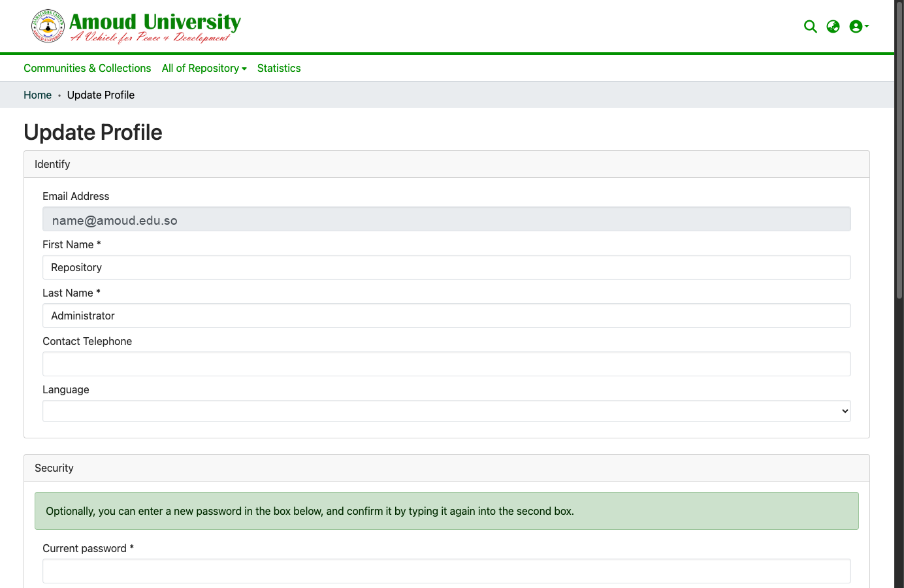Click the Email Address label
Image resolution: width=904 pixels, height=588 pixels.
(x=76, y=196)
